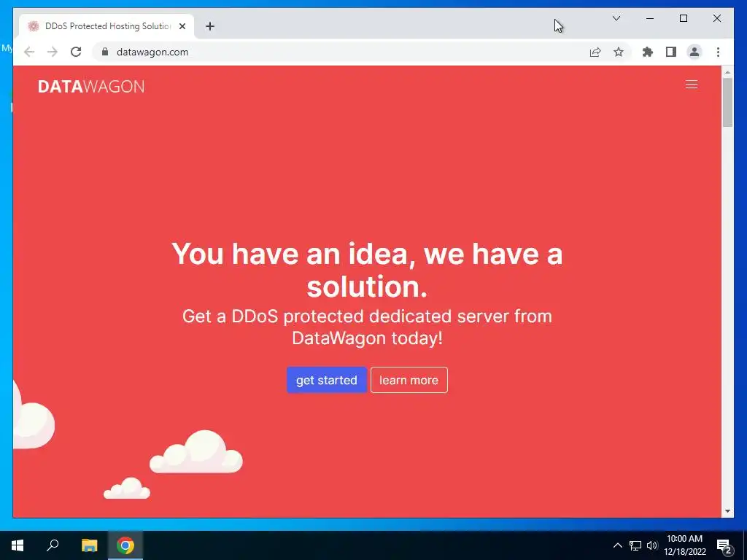This screenshot has height=560, width=747.
Task: Click the Chrome taskbar icon
Action: click(x=125, y=545)
